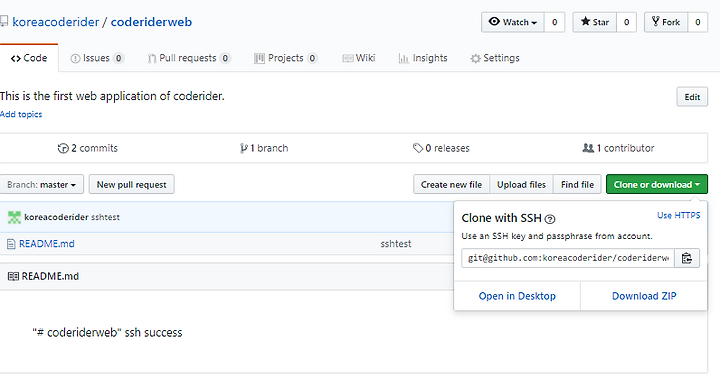Star the coderiderweb repository
This screenshot has height=378, width=720.
click(x=595, y=22)
